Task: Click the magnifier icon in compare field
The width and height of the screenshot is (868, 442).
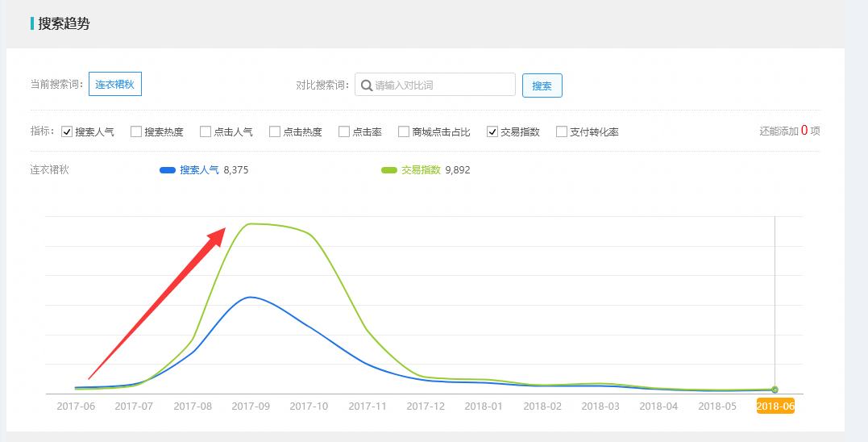Action: click(366, 85)
